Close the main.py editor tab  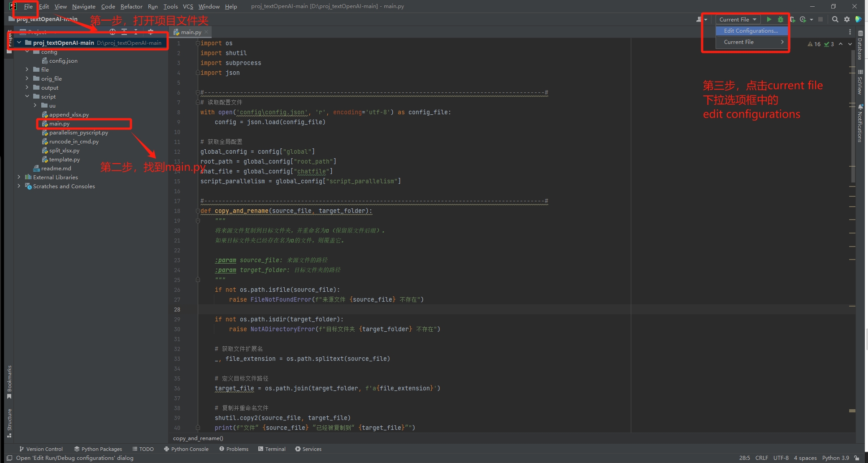[x=206, y=32]
